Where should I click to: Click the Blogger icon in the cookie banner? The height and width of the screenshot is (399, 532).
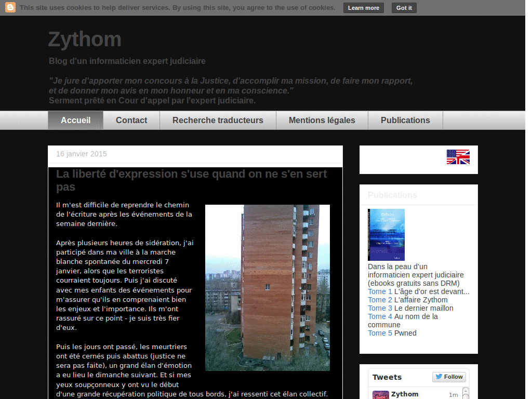[x=10, y=7]
